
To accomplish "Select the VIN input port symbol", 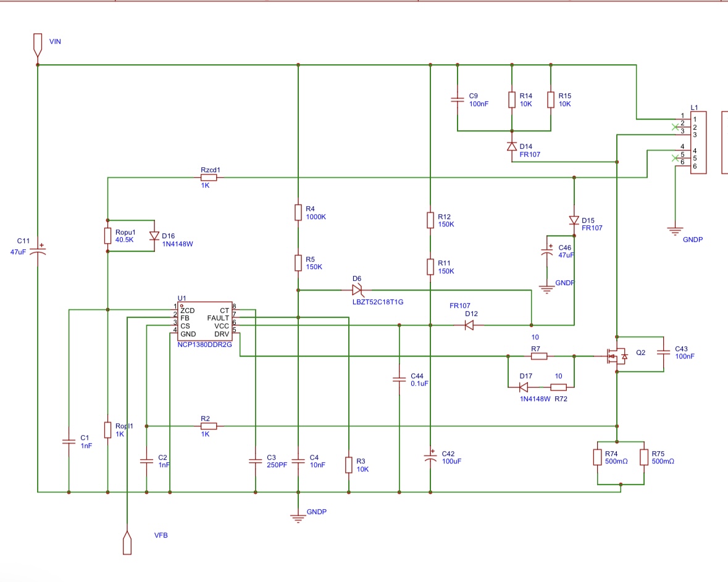I will 38,43.
